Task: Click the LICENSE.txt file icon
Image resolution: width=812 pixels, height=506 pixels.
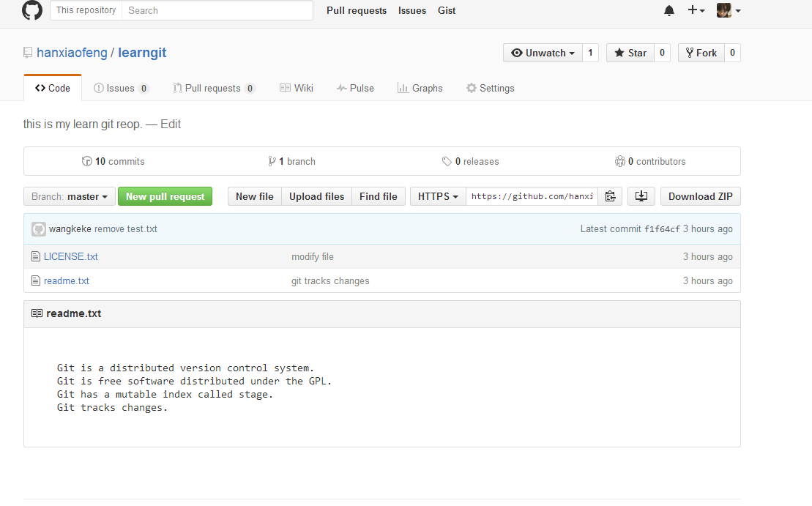Action: coord(36,256)
